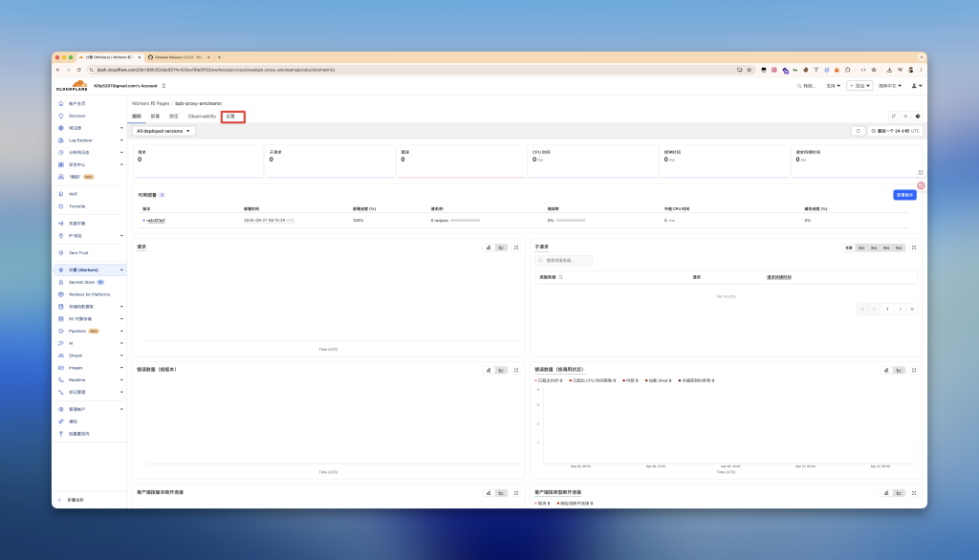Click the subrequest source search field
Screen dimensions: 979x560
pos(564,260)
